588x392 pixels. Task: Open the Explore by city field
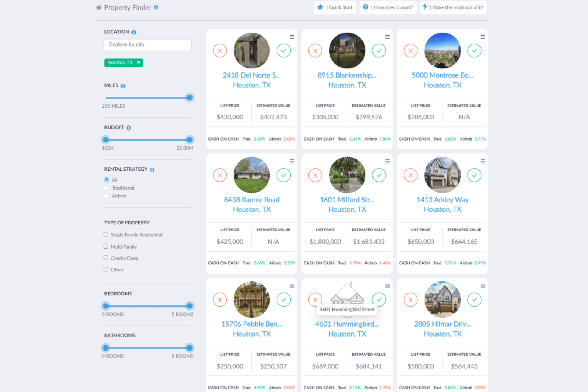tap(147, 44)
